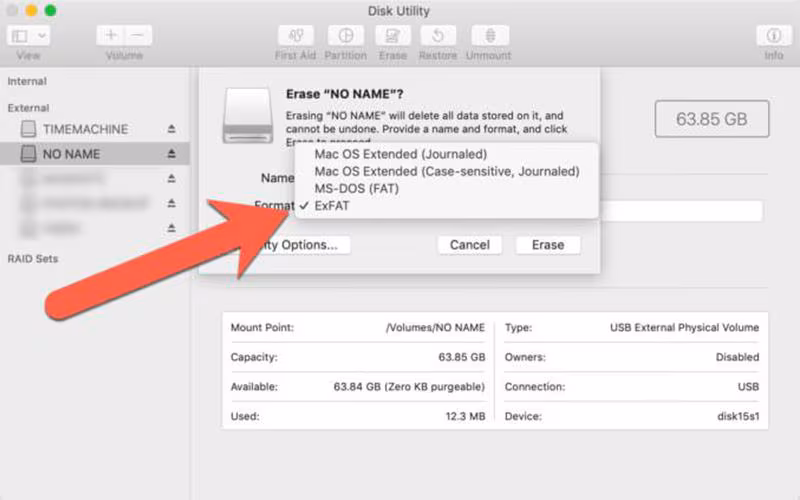This screenshot has width=800, height=500.
Task: Eject the third blurred external volume
Action: [x=171, y=178]
